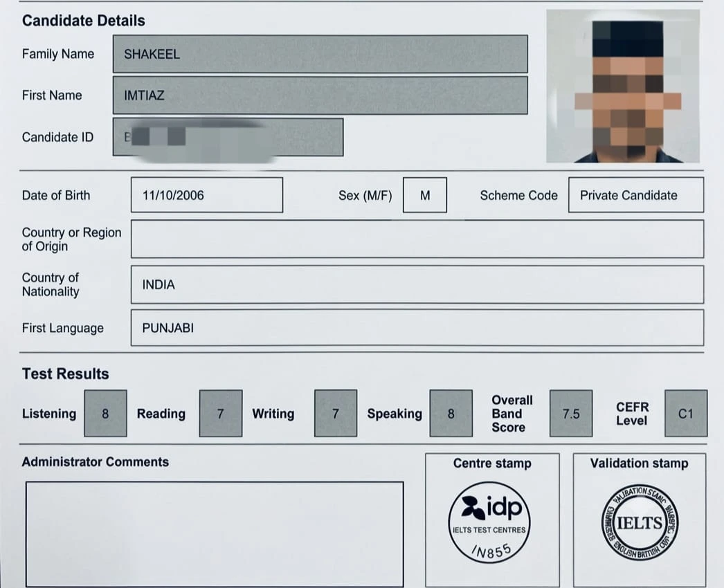Click the "Scheme Code" label

518,195
